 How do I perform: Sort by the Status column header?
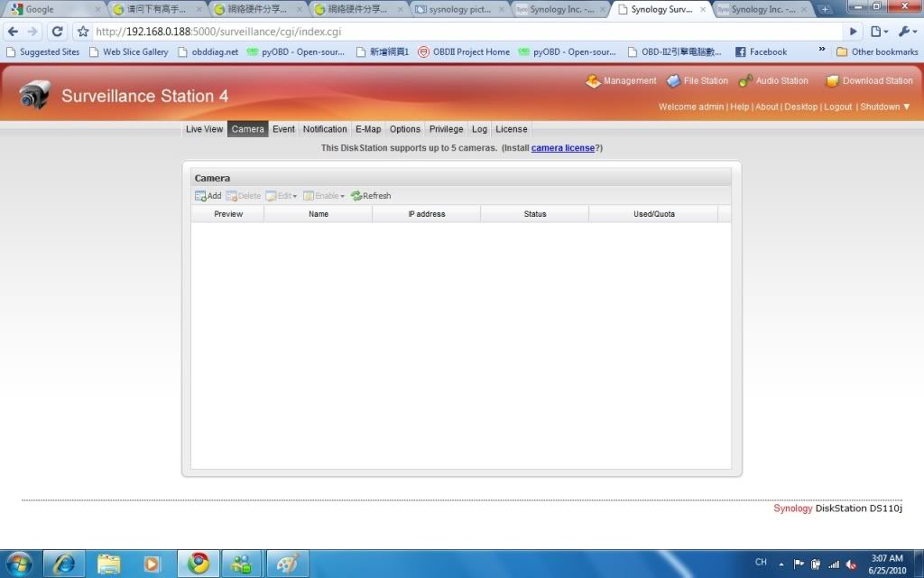point(535,214)
